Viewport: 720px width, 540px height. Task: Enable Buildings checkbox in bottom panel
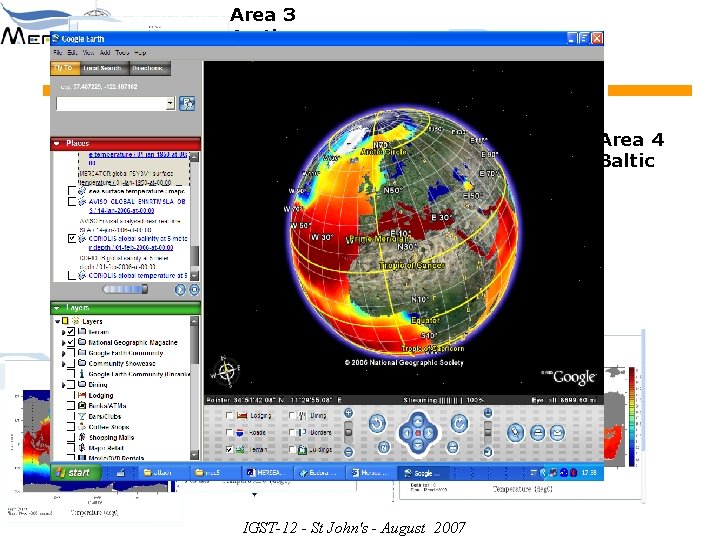point(292,449)
